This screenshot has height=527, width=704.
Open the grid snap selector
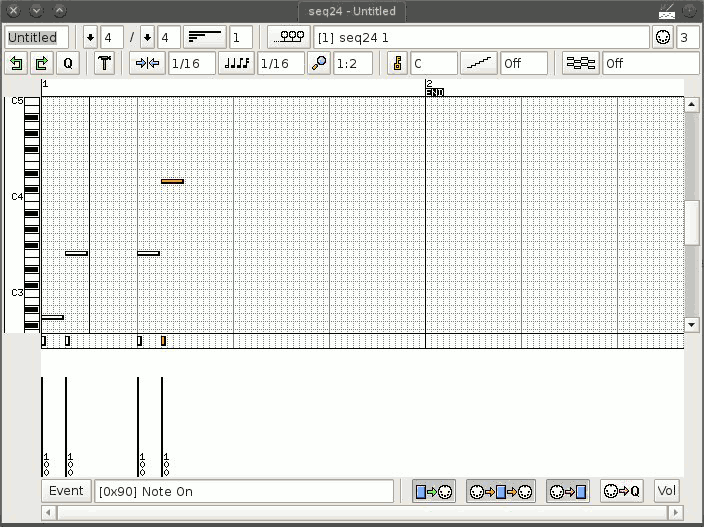[x=147, y=64]
